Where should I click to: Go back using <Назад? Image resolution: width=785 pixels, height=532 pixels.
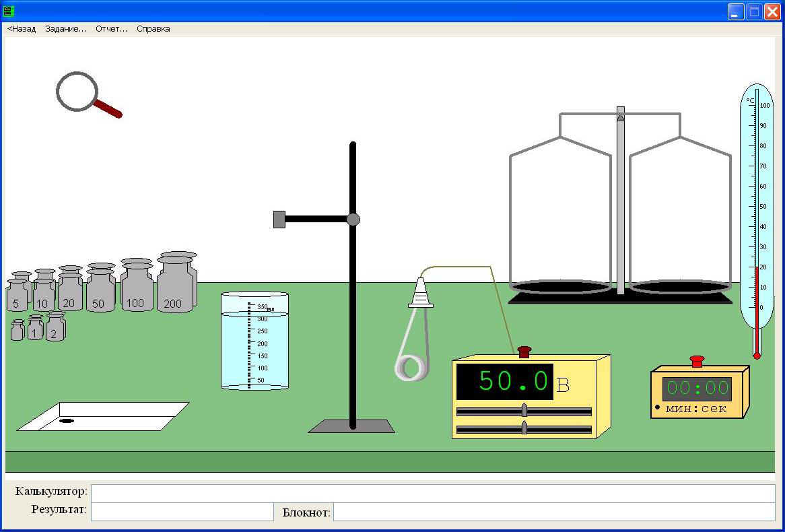coord(22,29)
